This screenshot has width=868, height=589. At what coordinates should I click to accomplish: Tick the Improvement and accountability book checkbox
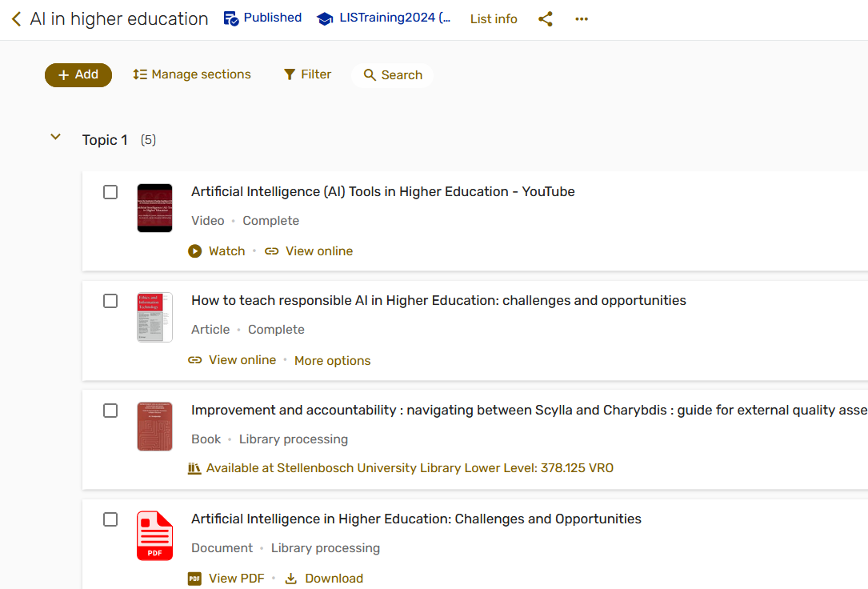(110, 411)
